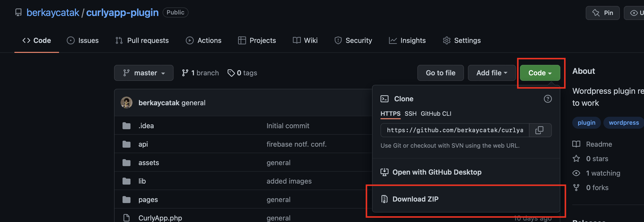Select the wordpress topic tag
Viewport: 644px width, 222px height.
(x=624, y=123)
